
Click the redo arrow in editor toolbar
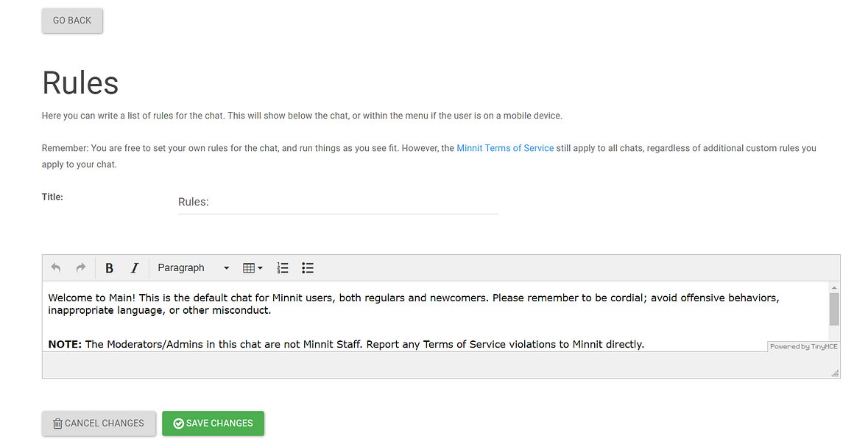(x=81, y=268)
